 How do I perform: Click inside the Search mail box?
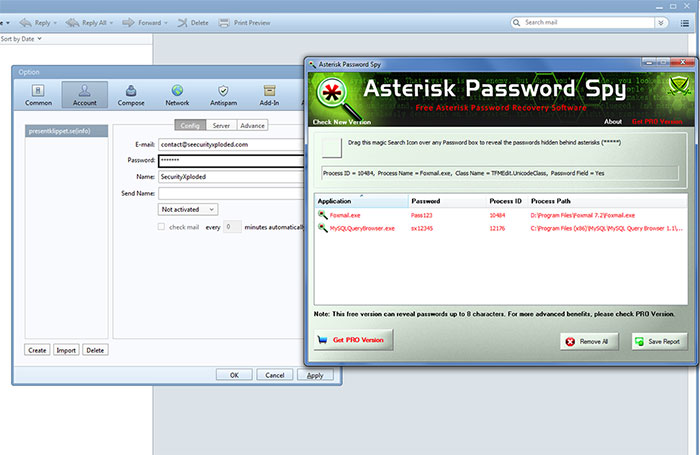click(587, 22)
